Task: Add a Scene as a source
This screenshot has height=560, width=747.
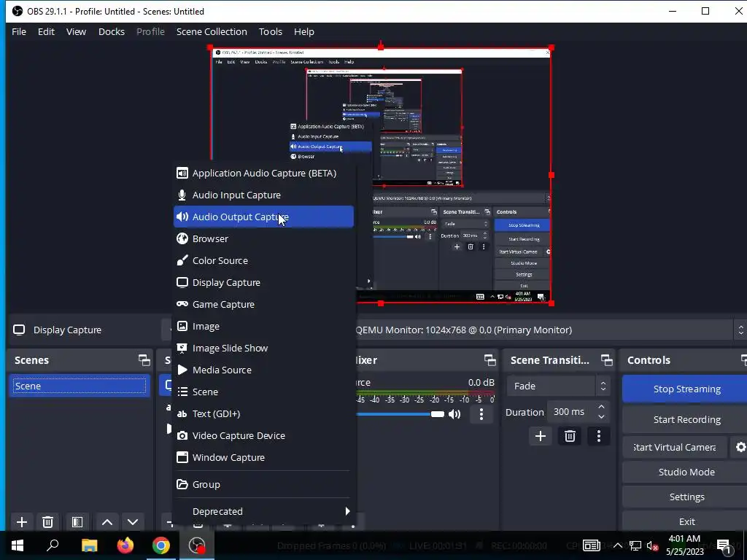Action: coord(263,392)
